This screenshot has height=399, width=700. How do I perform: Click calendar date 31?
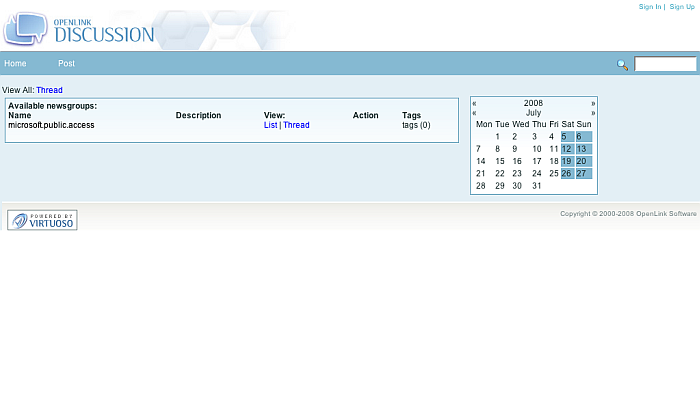[537, 186]
